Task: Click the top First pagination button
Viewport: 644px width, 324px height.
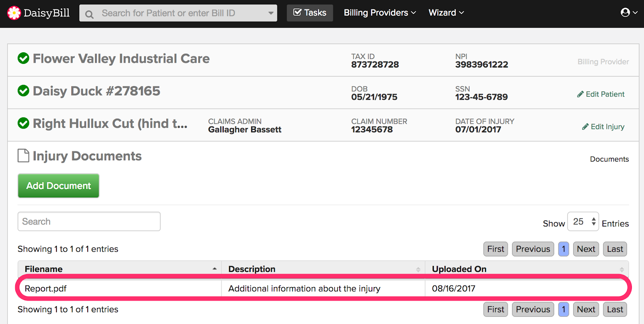Action: point(495,249)
